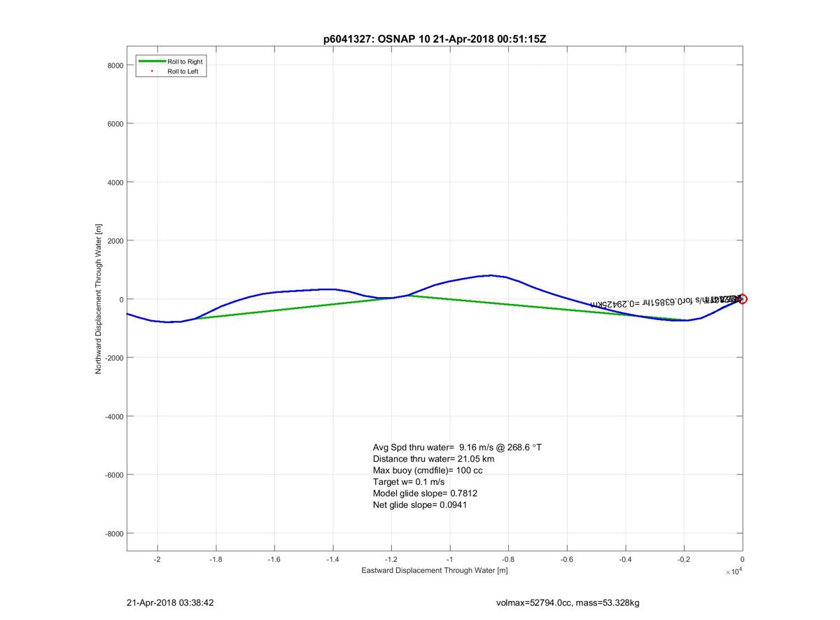Select the Roll to Left legend label

coord(183,71)
